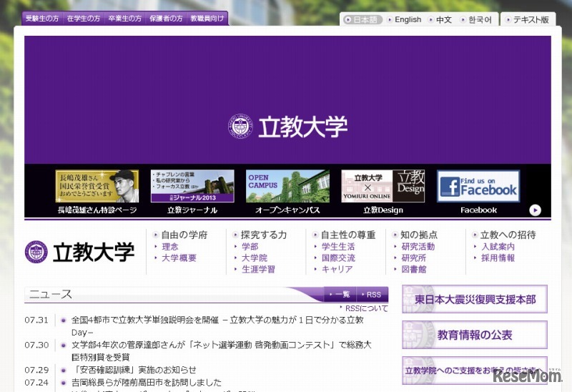Open the OPEN CAMPUS thumbnail

pos(287,186)
